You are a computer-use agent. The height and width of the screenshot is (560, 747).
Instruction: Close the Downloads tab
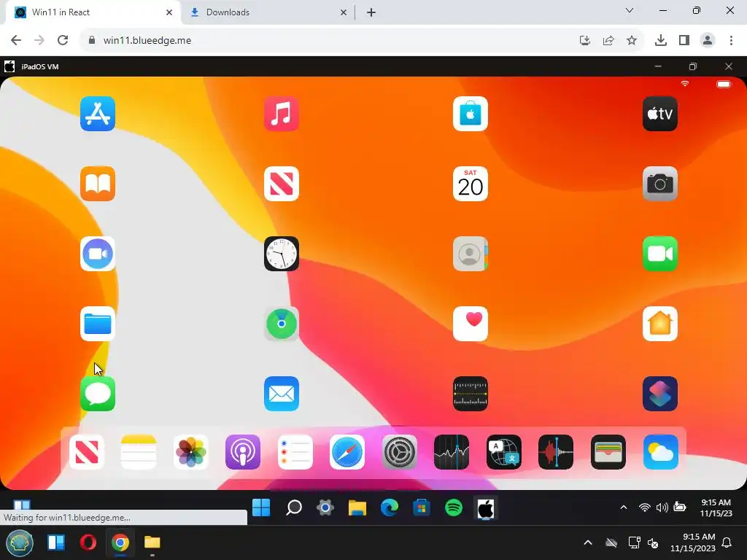coord(344,12)
